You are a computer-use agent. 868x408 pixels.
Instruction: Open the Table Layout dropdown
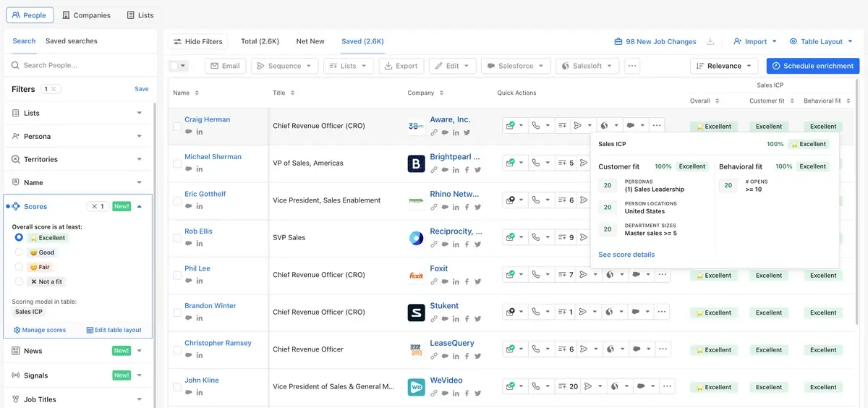pyautogui.click(x=821, y=41)
